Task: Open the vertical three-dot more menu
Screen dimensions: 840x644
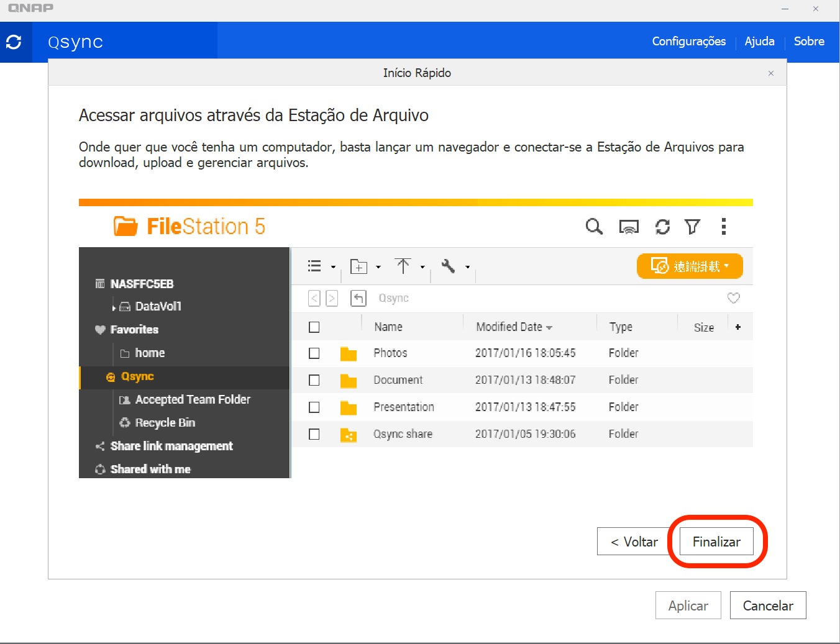Action: click(723, 227)
